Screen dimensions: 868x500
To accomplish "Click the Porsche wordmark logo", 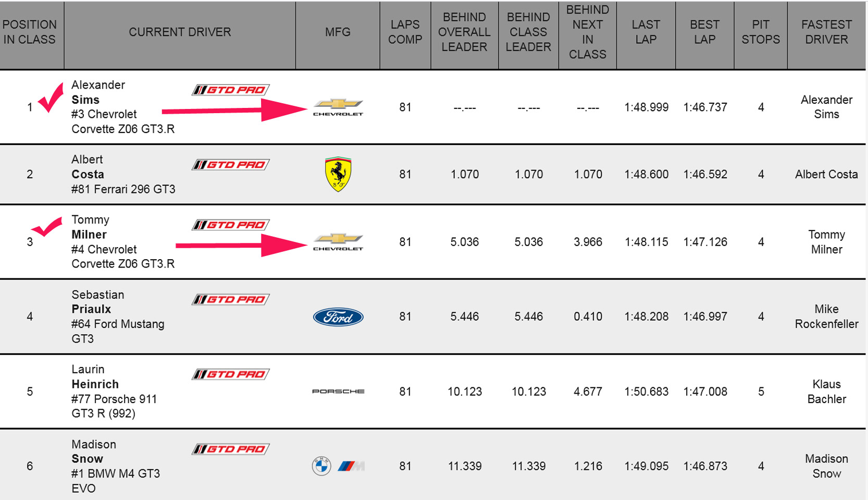I will pos(338,392).
